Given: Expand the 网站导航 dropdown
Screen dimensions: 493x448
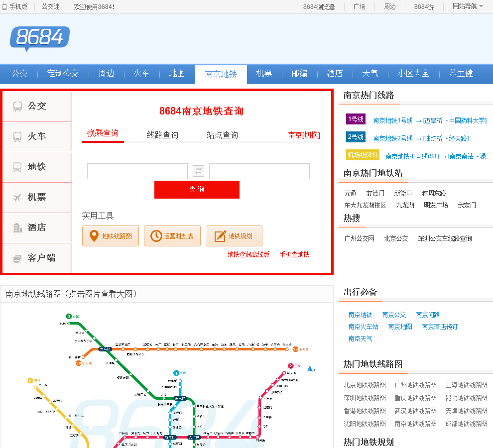Looking at the screenshot, I should click(x=468, y=6).
